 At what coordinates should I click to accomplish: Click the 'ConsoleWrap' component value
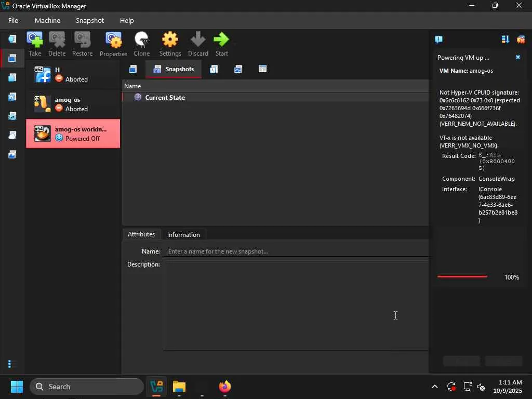pos(496,179)
